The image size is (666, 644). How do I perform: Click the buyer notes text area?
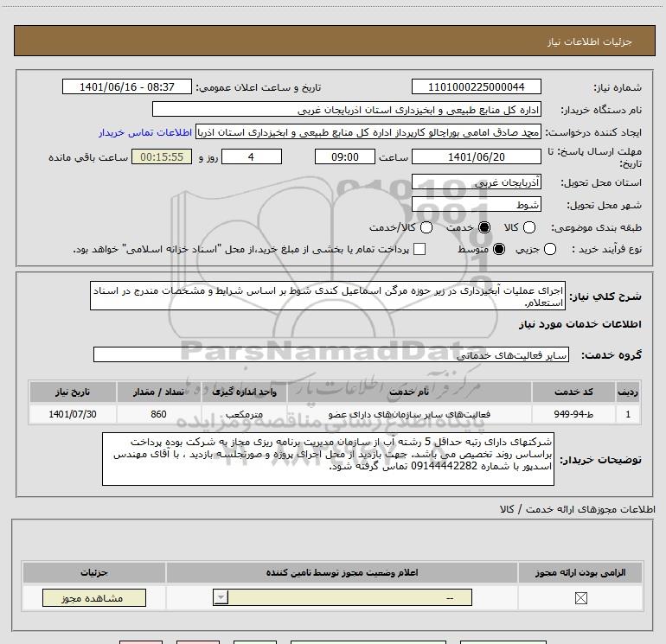pos(328,459)
